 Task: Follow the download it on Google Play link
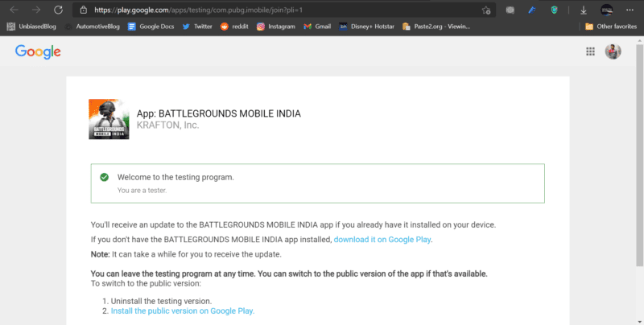(382, 240)
